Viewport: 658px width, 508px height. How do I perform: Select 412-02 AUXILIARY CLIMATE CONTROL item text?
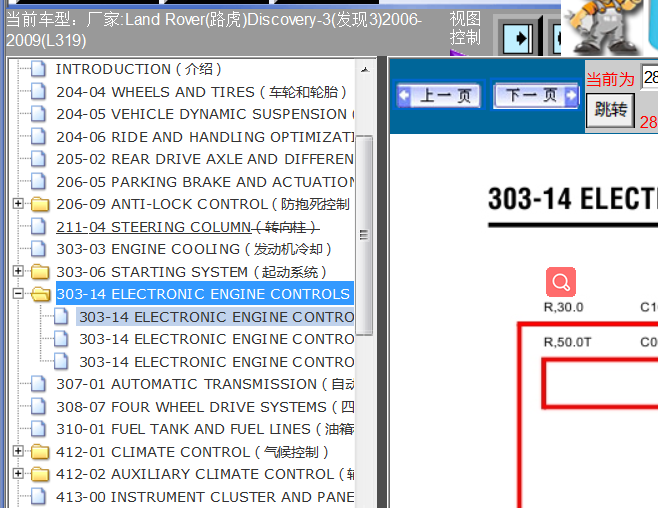pyautogui.click(x=205, y=474)
